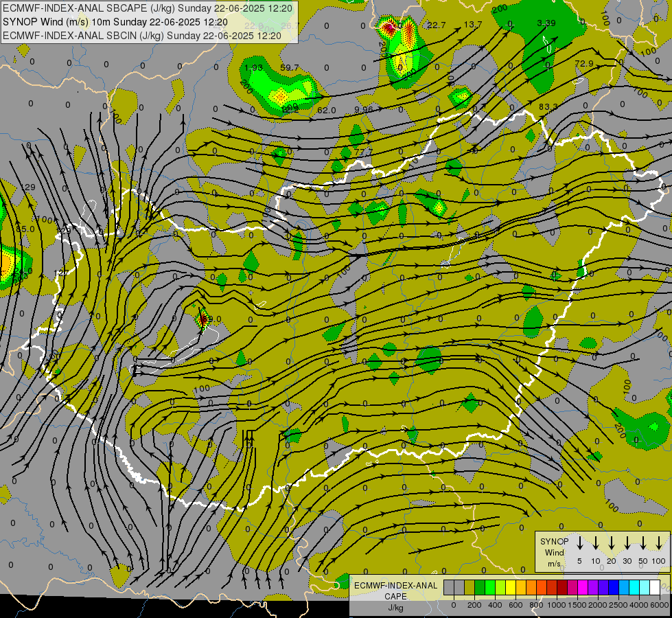Click the 4000 tick label on CAPE scale
Screen dimensions: 672x618
[x=639, y=605]
